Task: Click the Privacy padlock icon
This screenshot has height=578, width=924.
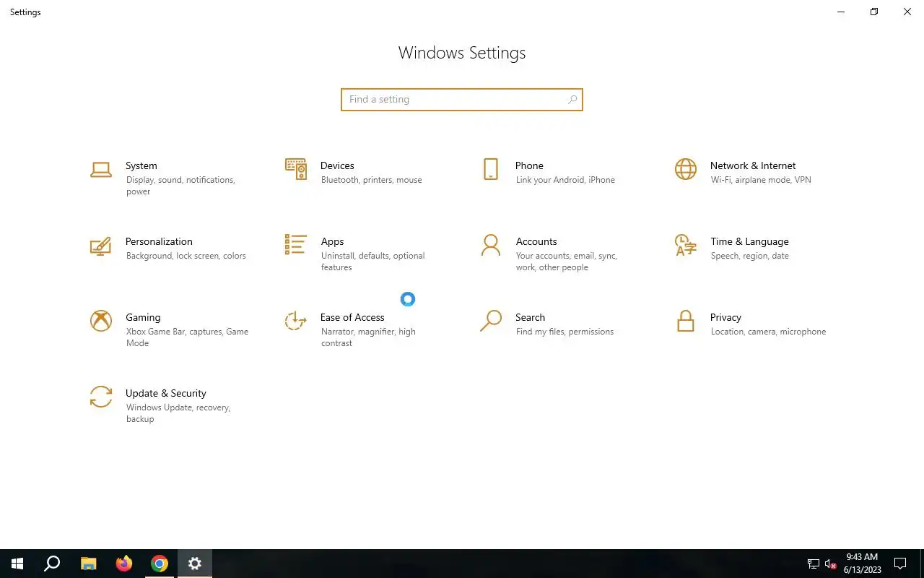Action: pyautogui.click(x=686, y=321)
